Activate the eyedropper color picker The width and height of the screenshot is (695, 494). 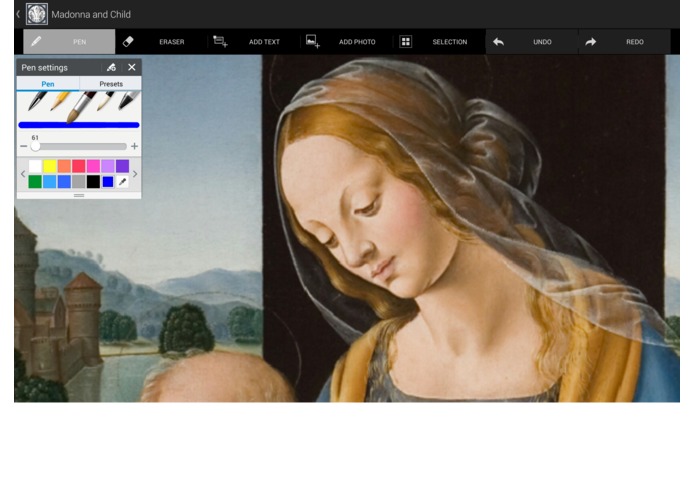(122, 182)
